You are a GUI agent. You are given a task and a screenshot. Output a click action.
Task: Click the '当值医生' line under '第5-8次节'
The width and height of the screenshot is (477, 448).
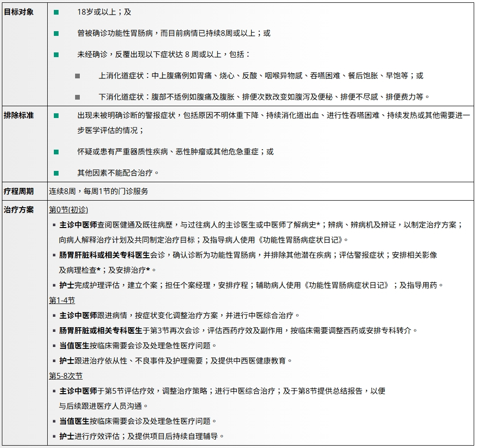(x=138, y=421)
